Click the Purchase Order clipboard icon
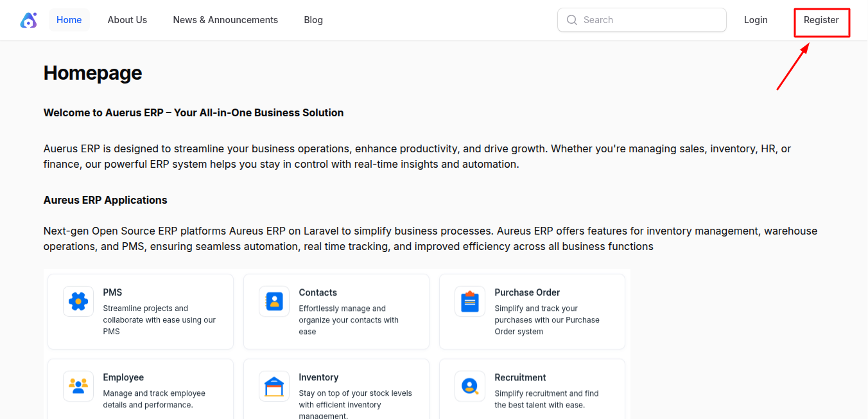The image size is (868, 419). [x=470, y=301]
